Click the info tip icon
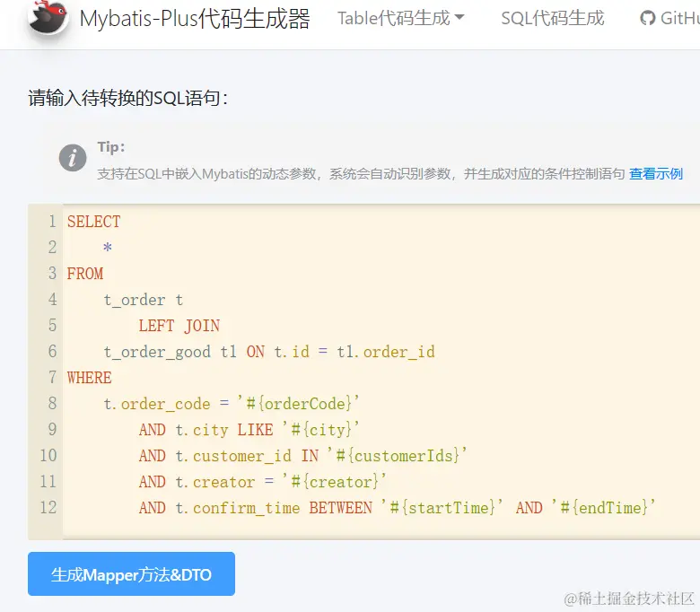Image resolution: width=700 pixels, height=612 pixels. click(73, 158)
